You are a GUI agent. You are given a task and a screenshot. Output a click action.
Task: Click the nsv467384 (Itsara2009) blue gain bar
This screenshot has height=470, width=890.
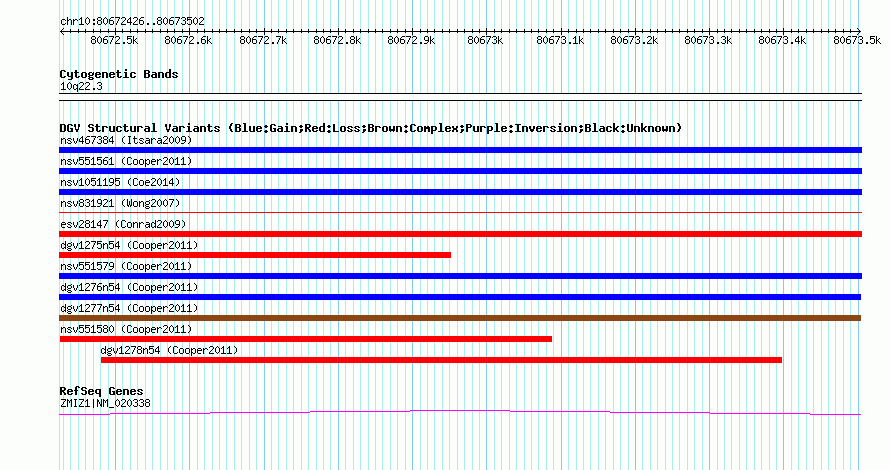[x=460, y=150]
